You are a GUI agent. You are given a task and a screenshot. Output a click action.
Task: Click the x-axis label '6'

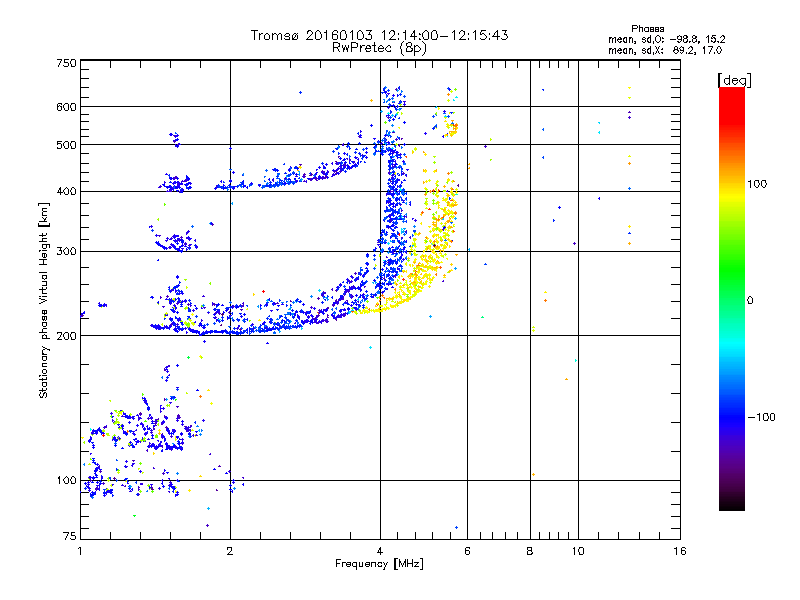click(x=467, y=551)
